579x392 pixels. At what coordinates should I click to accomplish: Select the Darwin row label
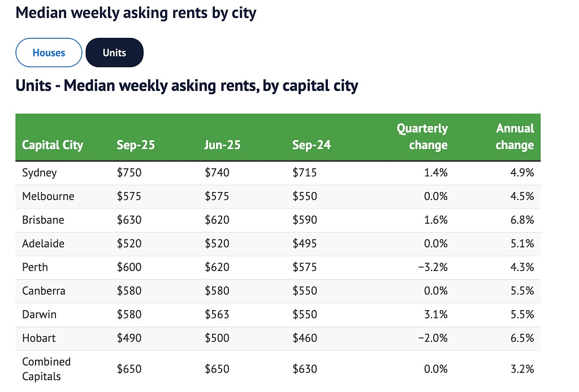click(39, 315)
